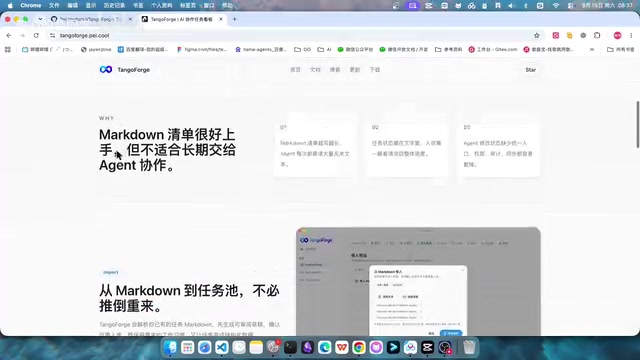Screen dimensions: 640x360
Task: Open Notes from the Dock
Action: tap(256, 347)
